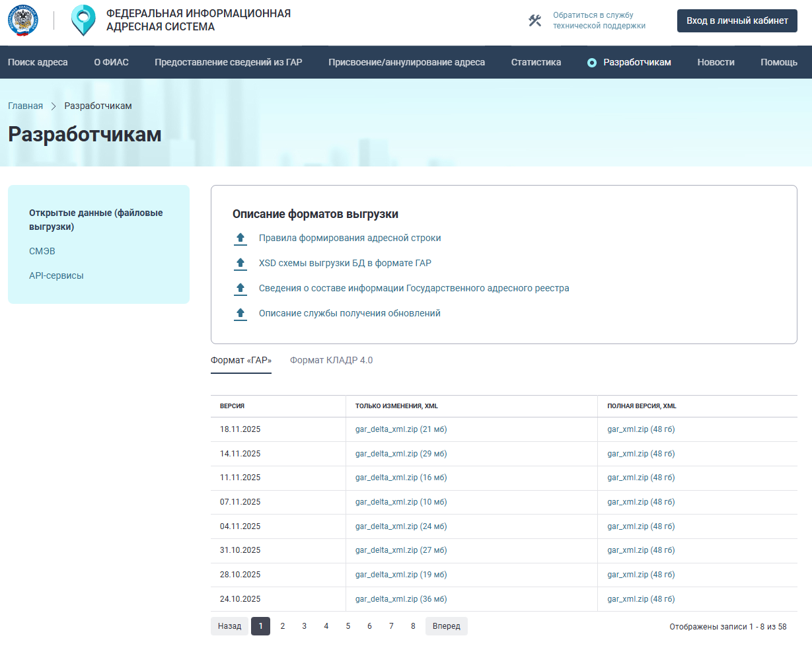The width and height of the screenshot is (812, 646).
Task: Go to page 5 in pagination
Action: click(348, 626)
